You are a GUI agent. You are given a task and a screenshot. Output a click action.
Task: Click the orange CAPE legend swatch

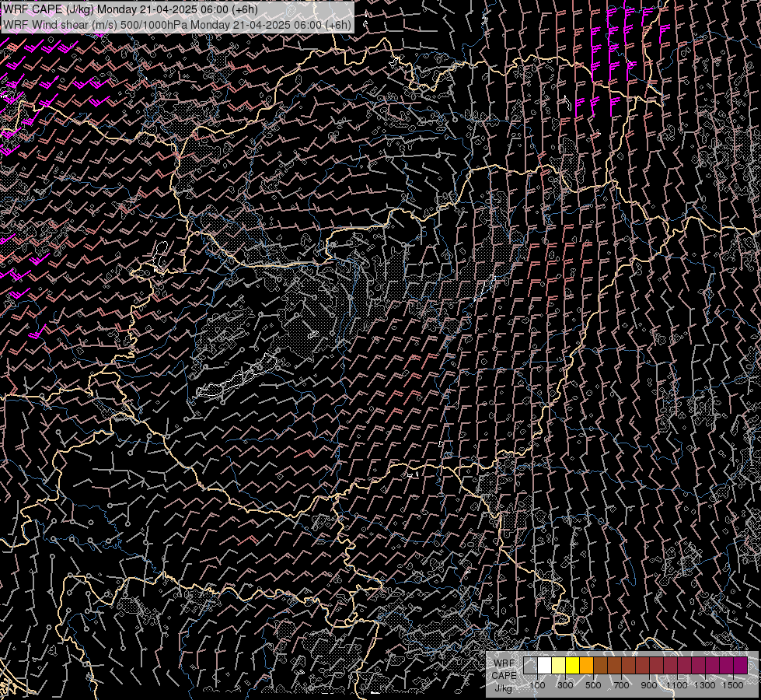(586, 665)
